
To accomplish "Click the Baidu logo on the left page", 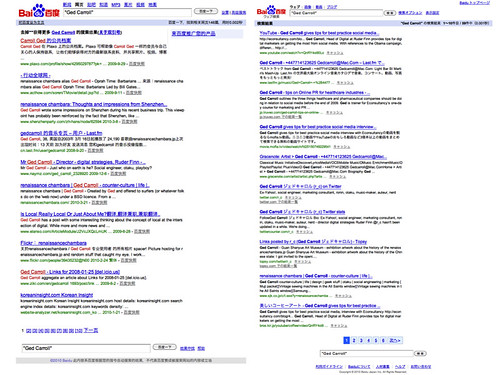I will click(39, 11).
